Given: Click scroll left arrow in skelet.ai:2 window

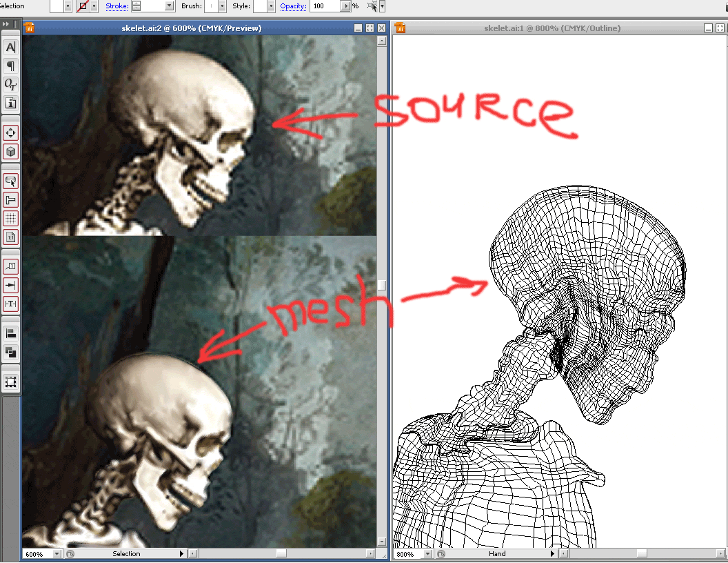Looking at the screenshot, I should (192, 554).
